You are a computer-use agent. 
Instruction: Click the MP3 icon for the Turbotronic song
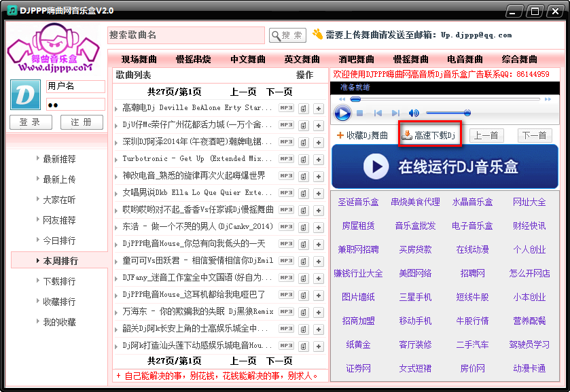(286, 158)
